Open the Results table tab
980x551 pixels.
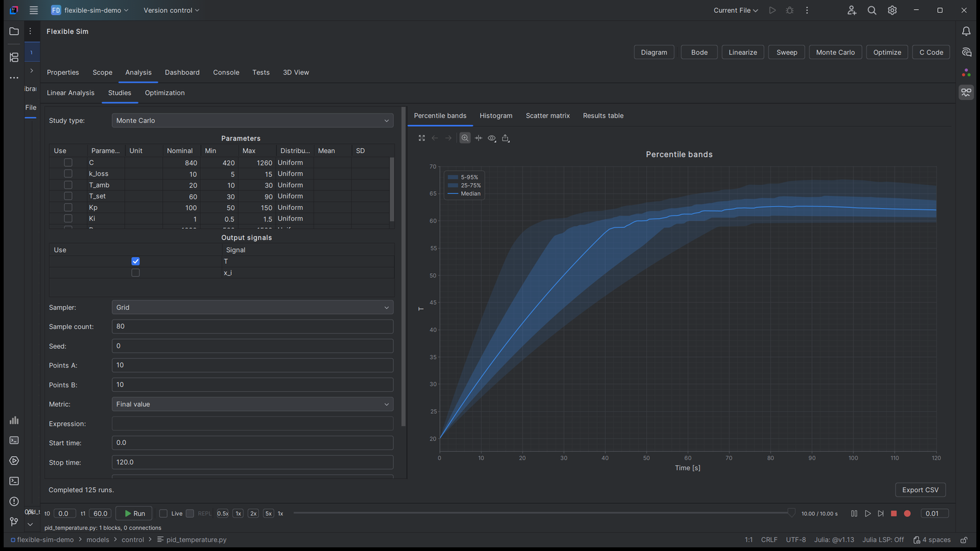coord(603,116)
